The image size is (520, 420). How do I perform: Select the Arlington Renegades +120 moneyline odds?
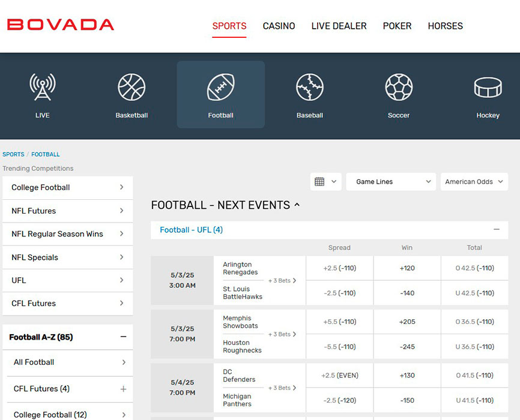point(407,268)
